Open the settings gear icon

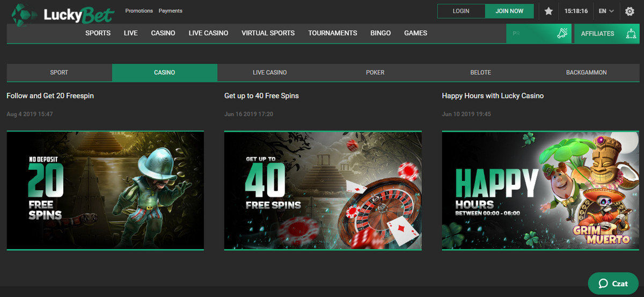click(x=630, y=11)
